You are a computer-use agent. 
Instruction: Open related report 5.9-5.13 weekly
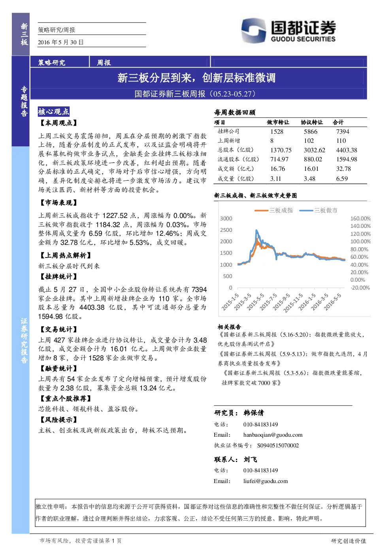292,359
